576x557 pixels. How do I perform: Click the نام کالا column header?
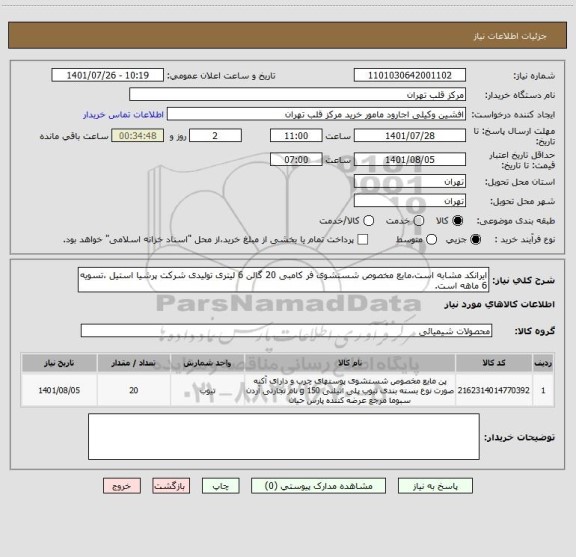(350, 363)
